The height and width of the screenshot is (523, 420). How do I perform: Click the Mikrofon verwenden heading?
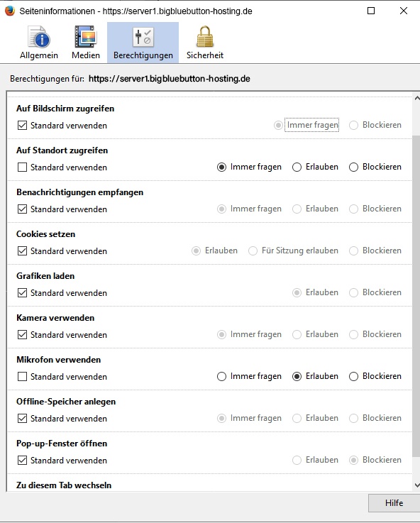coord(59,360)
